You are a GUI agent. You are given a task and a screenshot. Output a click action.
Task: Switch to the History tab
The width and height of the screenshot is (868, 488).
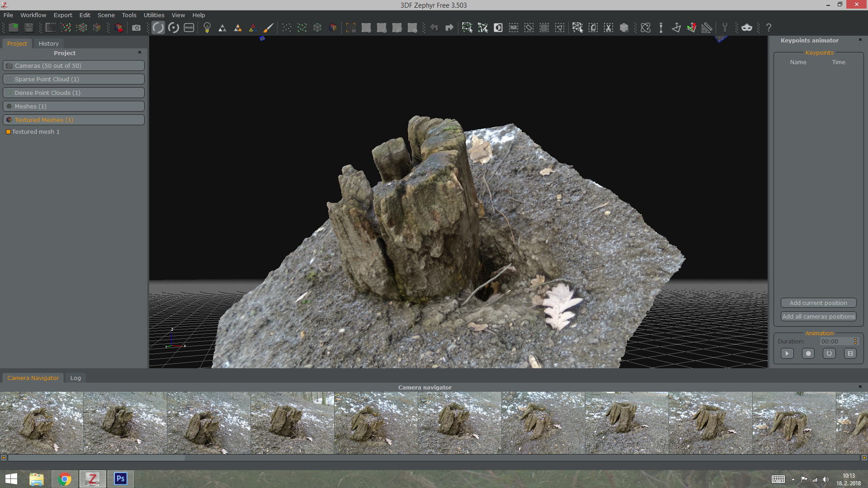click(48, 43)
